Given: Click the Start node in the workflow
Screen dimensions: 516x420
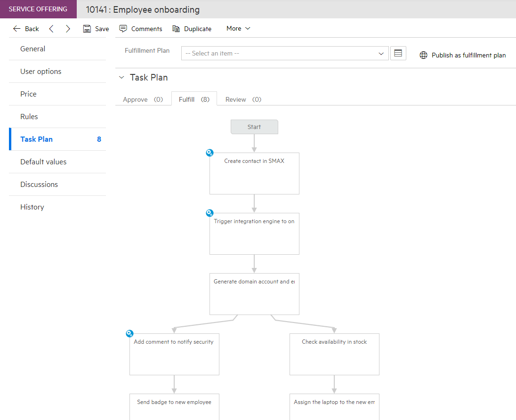Looking at the screenshot, I should (x=254, y=127).
